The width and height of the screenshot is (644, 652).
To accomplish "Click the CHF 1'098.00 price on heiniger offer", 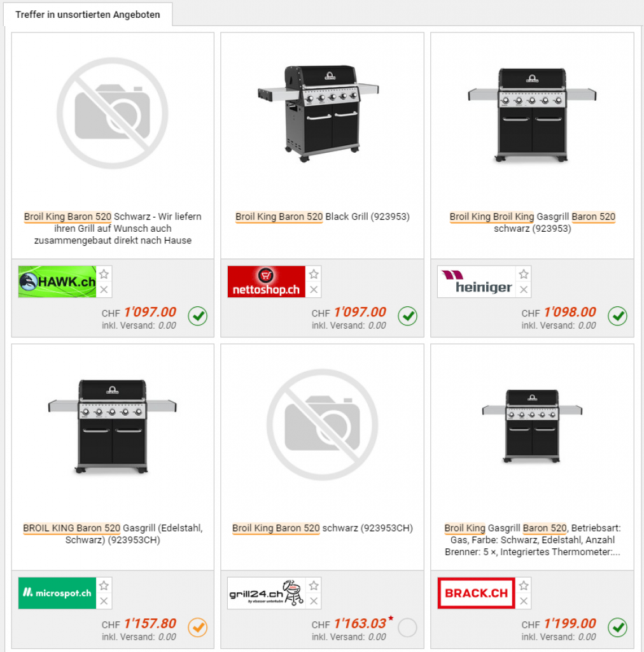I will 559,312.
